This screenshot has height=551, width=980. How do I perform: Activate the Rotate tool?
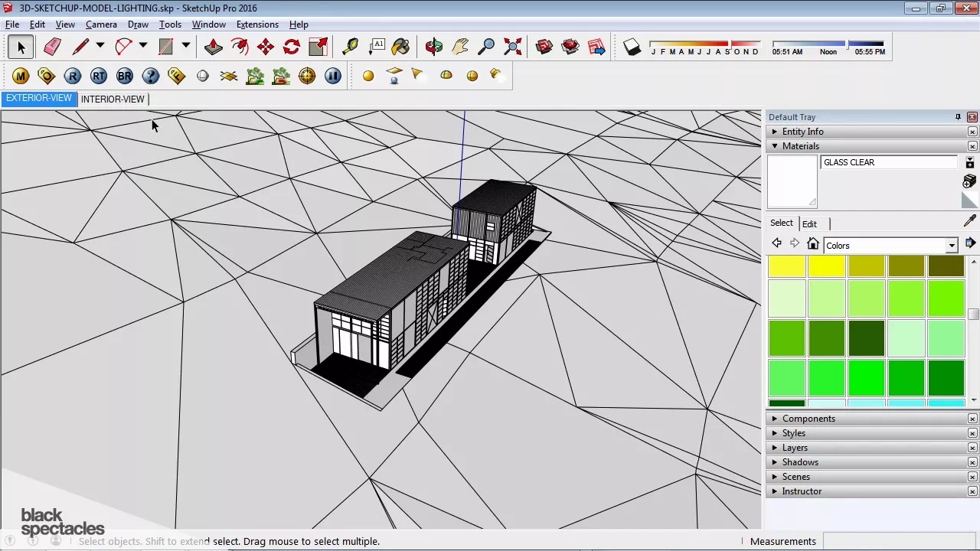tap(292, 47)
